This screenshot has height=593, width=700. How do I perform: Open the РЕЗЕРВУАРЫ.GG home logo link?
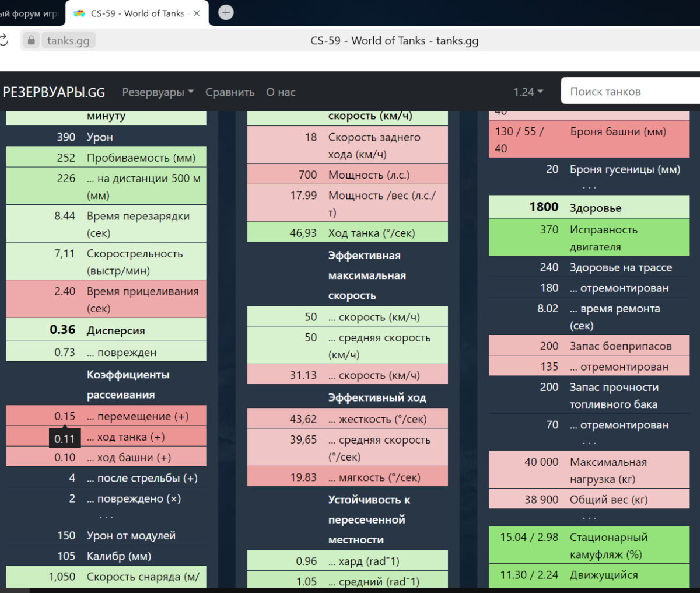point(54,92)
